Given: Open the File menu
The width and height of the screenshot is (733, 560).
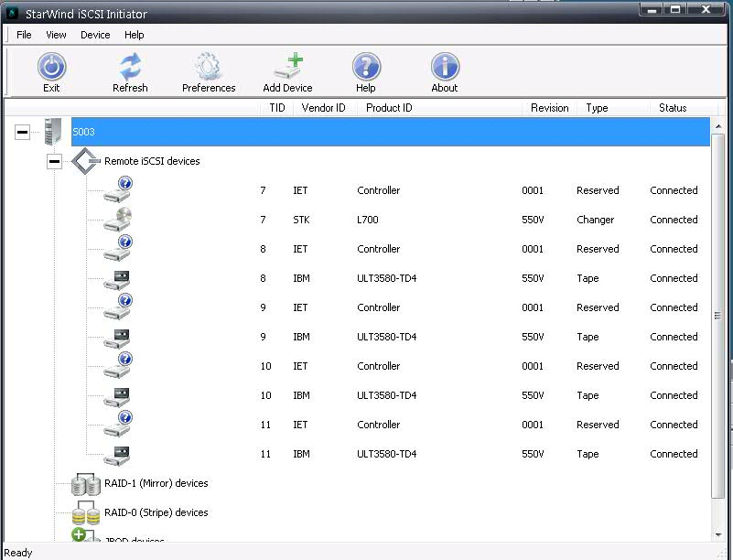Looking at the screenshot, I should point(23,35).
